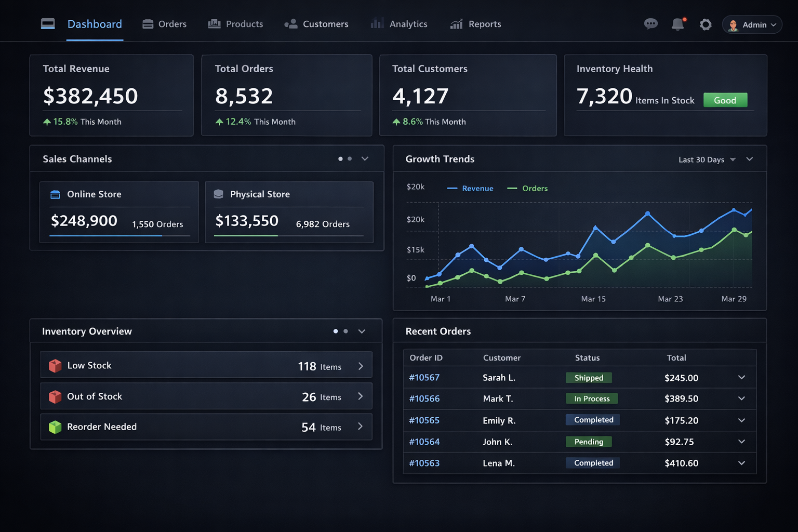The image size is (798, 532).
Task: Click the green Good inventory status badge
Action: tap(725, 100)
